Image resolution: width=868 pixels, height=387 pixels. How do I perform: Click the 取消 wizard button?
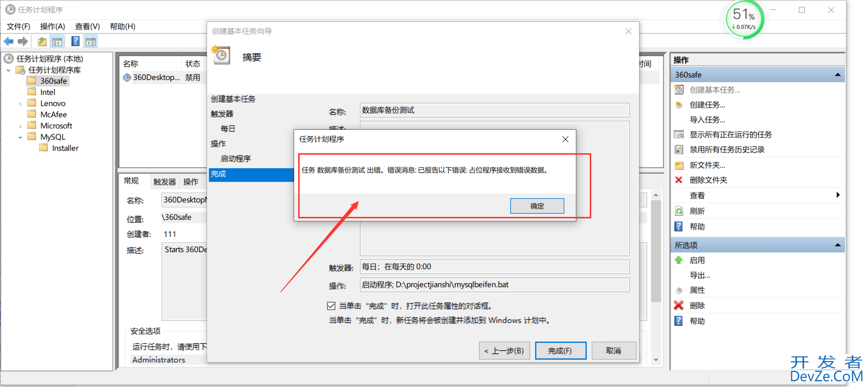[x=613, y=351]
